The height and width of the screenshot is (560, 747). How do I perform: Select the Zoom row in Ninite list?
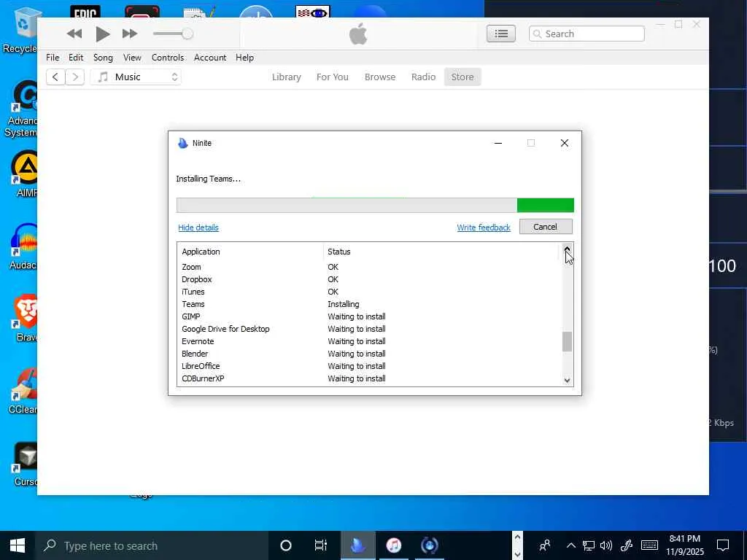369,267
